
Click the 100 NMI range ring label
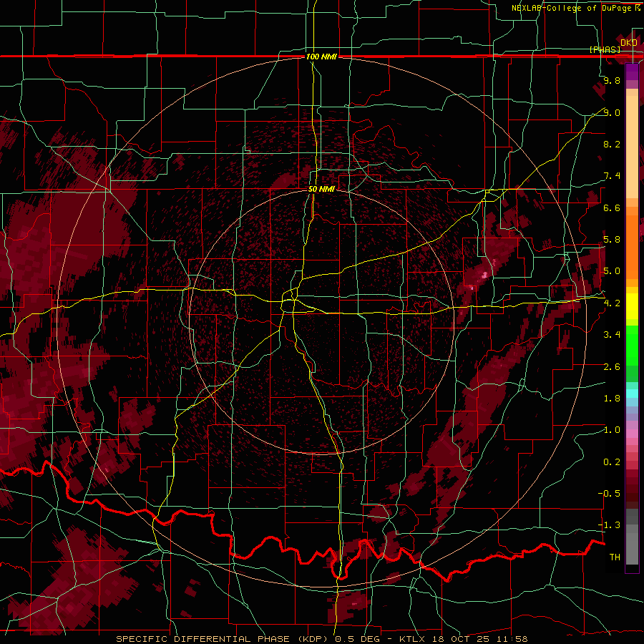[x=321, y=57]
